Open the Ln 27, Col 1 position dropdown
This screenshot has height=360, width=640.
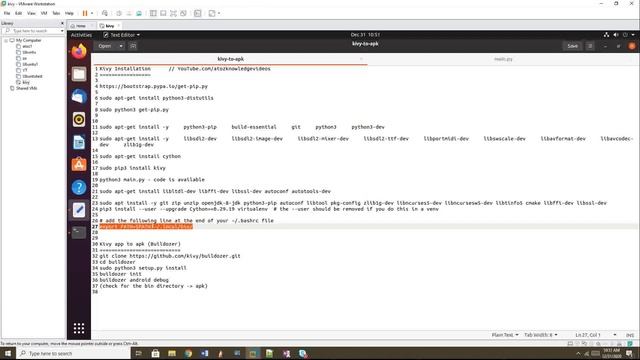coord(596,335)
